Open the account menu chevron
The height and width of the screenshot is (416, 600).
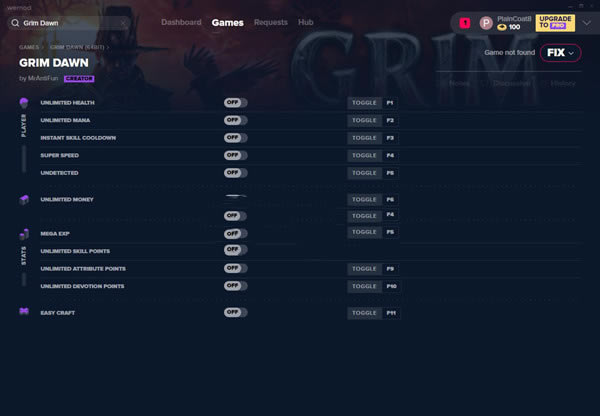(587, 22)
